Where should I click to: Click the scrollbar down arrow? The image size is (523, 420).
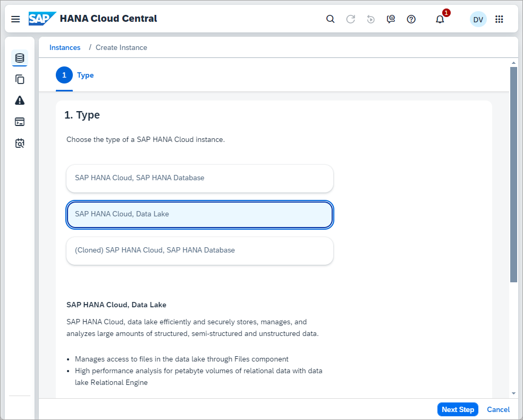513,393
